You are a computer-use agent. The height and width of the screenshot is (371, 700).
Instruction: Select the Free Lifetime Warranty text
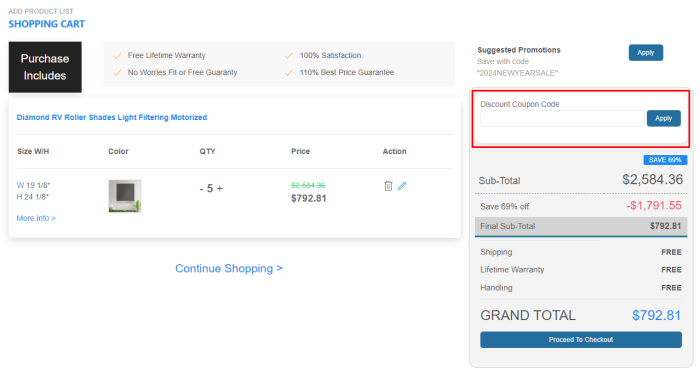pyautogui.click(x=167, y=55)
